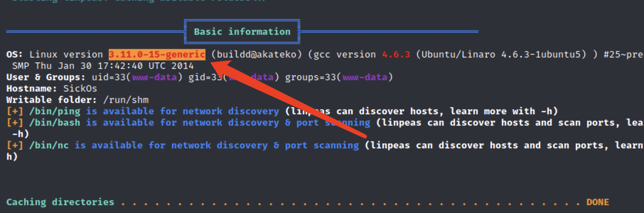
Task: Click the [+] marker before /bin/nc
Action: coord(15,145)
